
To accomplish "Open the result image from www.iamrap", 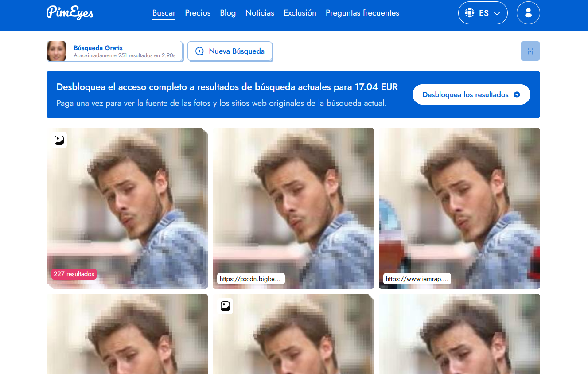I will tap(459, 208).
